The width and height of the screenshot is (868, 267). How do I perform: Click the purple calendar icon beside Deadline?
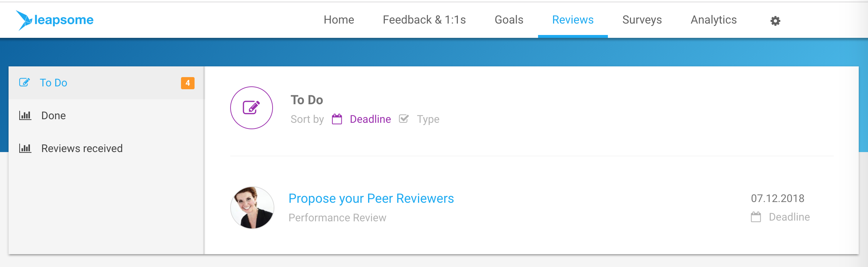tap(337, 119)
